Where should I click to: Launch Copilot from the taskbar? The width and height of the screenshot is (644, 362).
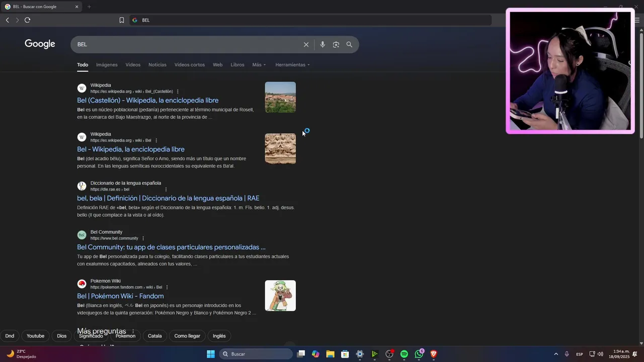point(315,354)
